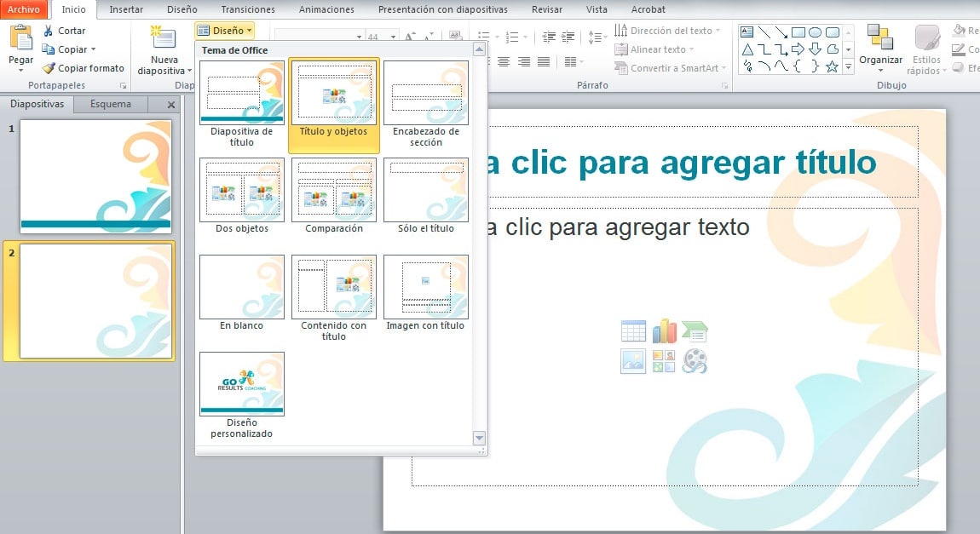980x534 pixels.
Task: Select slide 1 thumbnail
Action: click(95, 177)
